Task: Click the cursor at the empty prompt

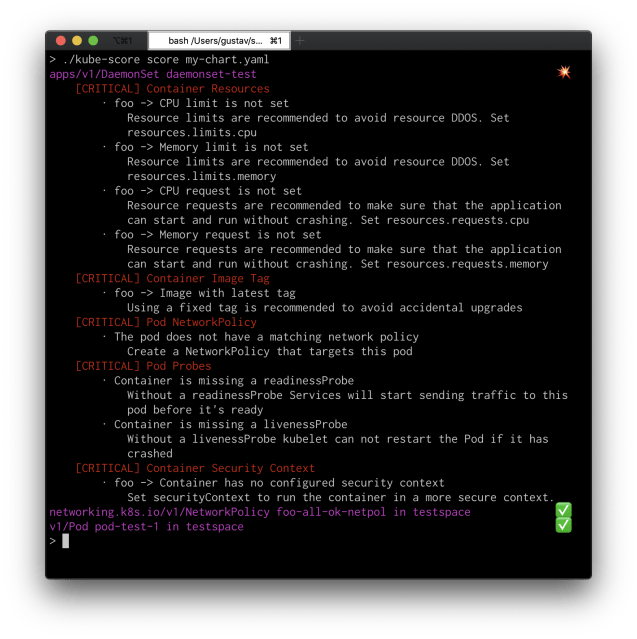Action: 65,541
